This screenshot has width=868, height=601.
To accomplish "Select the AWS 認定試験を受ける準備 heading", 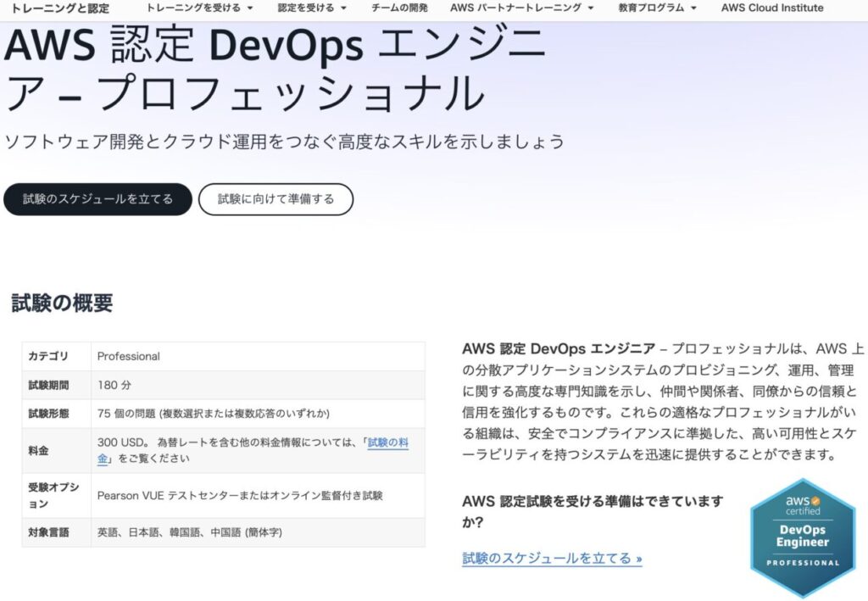I will 593,511.
